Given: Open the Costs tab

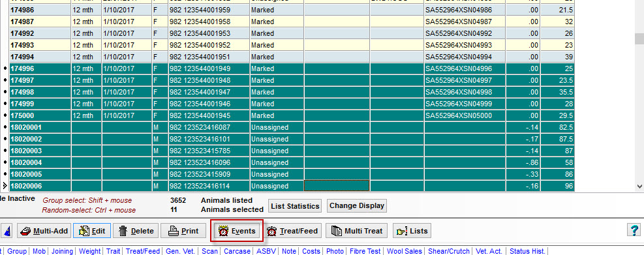Looking at the screenshot, I should (311, 251).
